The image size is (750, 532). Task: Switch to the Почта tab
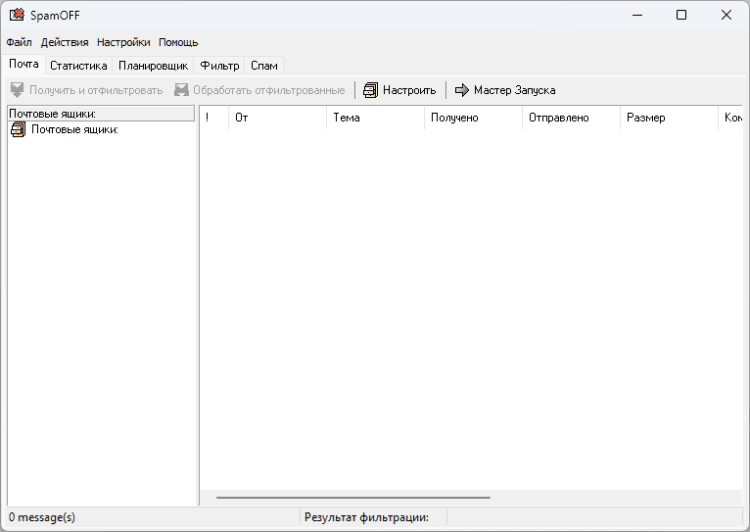24,64
